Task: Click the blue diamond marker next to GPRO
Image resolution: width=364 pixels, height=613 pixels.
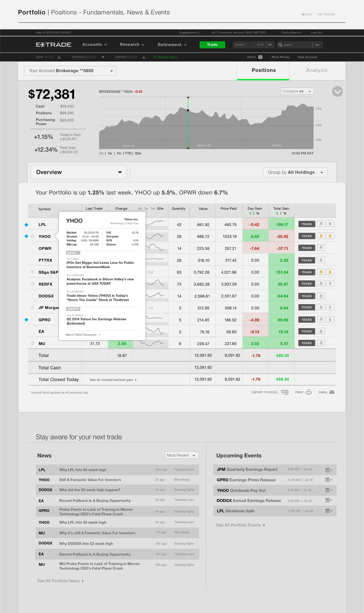Action: click(x=26, y=320)
